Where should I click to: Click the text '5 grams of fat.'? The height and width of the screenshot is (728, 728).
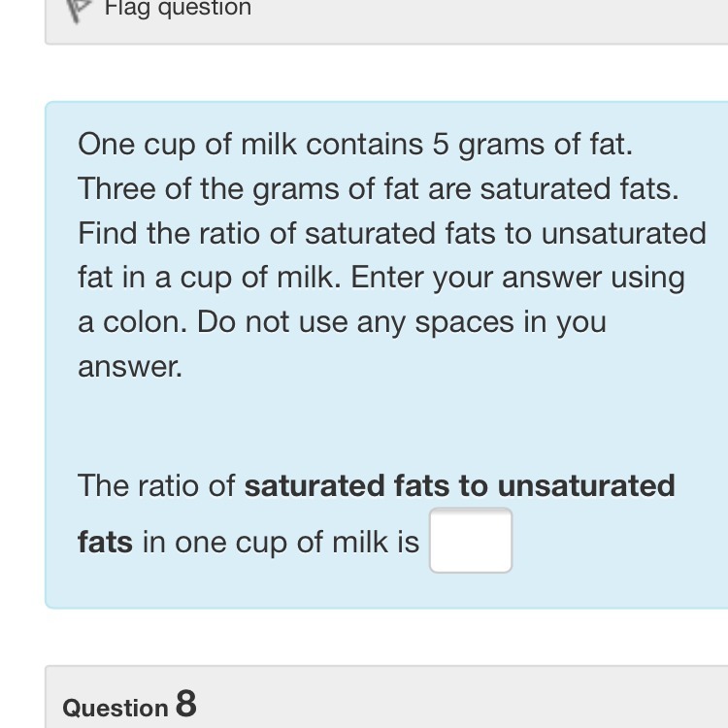coord(533,145)
